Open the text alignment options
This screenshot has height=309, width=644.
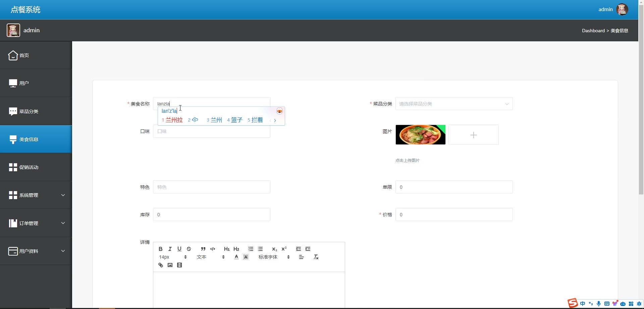pyautogui.click(x=302, y=257)
